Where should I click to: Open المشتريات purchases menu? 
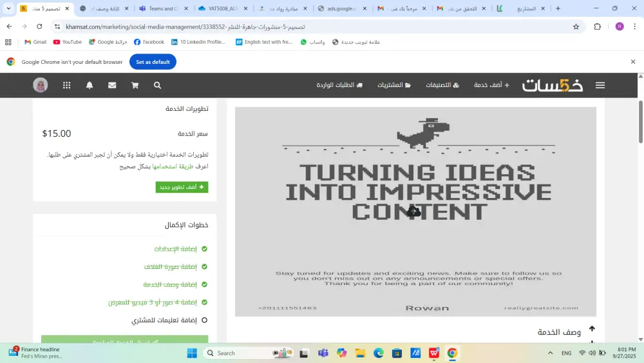[394, 85]
